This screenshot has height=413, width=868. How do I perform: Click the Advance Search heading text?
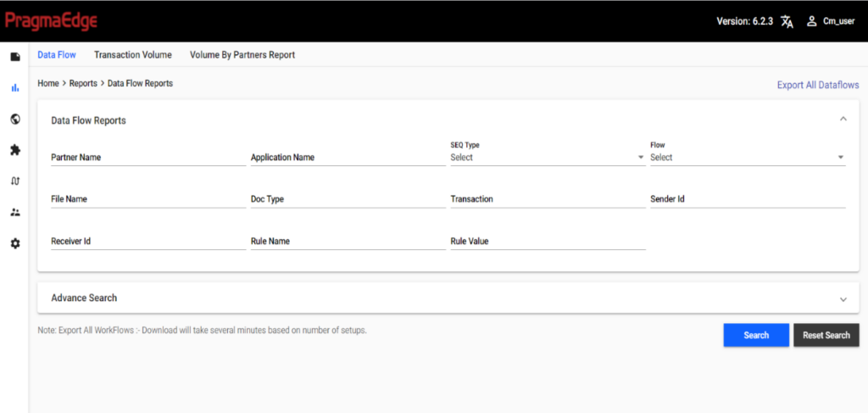(84, 298)
